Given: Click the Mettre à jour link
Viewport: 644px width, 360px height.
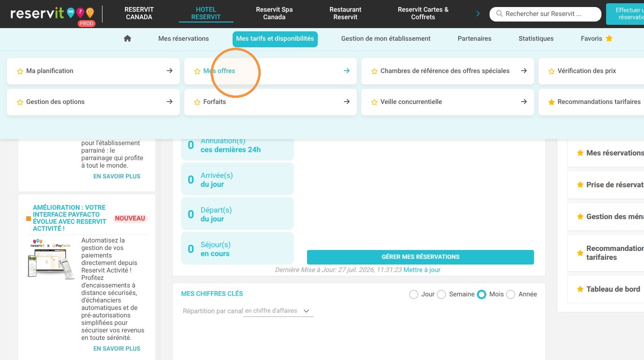Looking at the screenshot, I should click(422, 270).
